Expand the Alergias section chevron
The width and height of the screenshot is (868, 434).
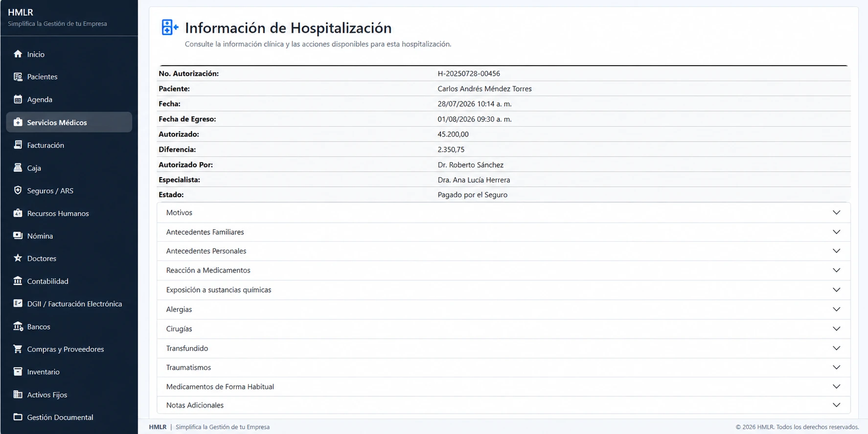[x=836, y=309]
